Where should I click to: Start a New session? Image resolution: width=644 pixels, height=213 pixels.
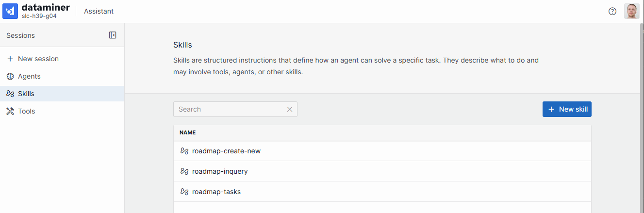[62, 59]
